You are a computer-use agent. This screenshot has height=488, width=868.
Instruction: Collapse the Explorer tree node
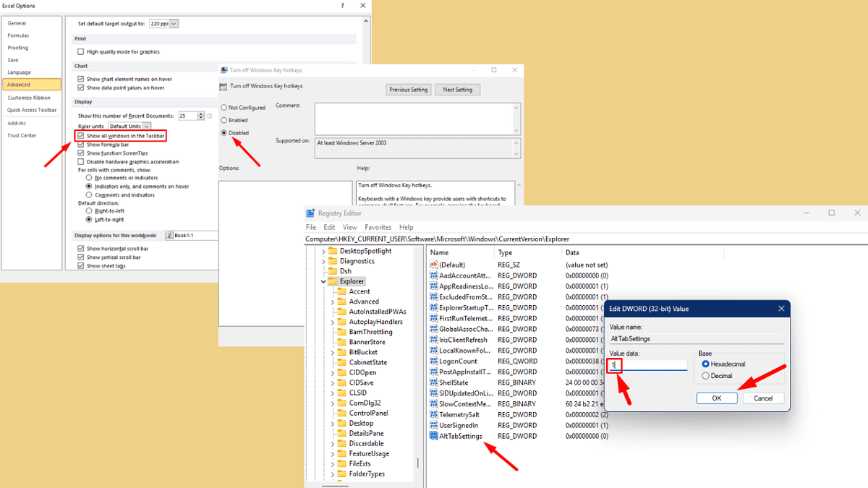coord(323,281)
